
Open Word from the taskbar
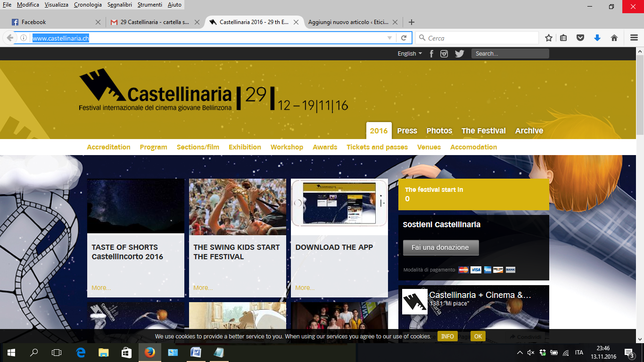point(196,352)
